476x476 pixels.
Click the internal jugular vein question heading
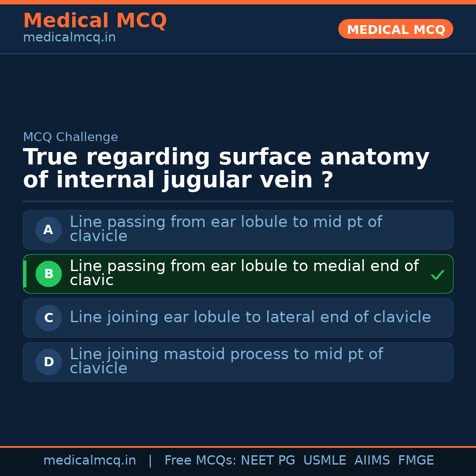click(226, 169)
